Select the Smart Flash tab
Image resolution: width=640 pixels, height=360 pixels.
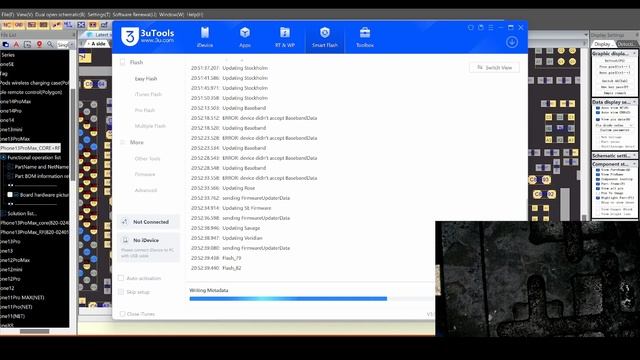click(324, 37)
